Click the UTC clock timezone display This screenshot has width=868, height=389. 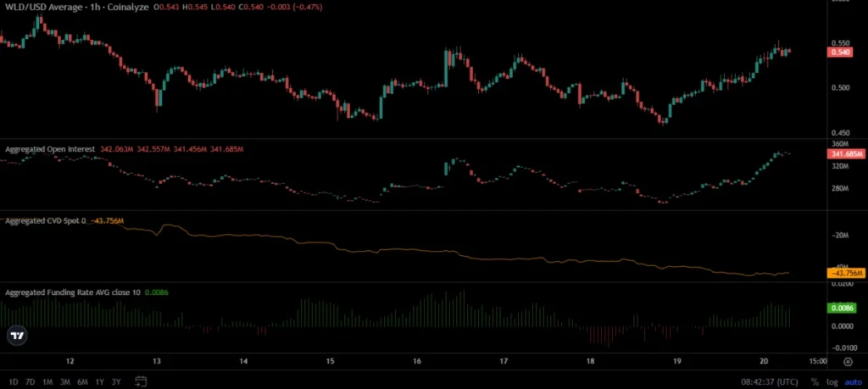click(x=770, y=382)
